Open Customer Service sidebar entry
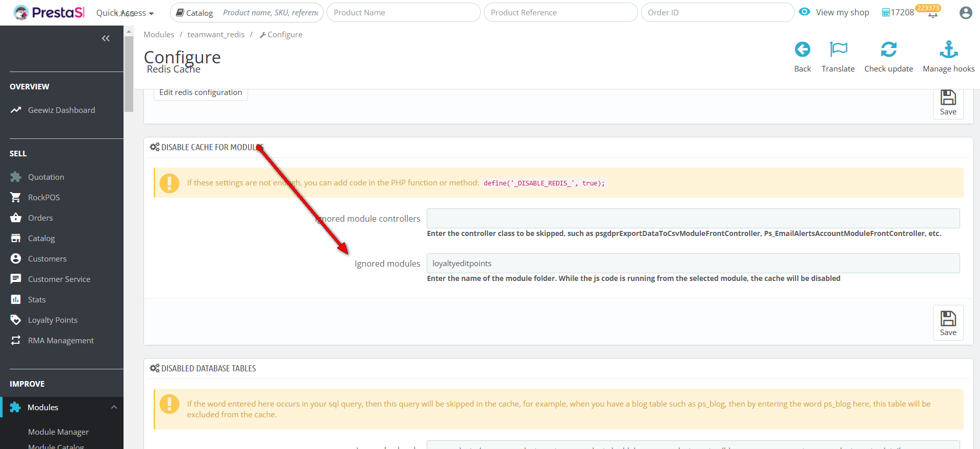The height and width of the screenshot is (449, 980). 59,279
